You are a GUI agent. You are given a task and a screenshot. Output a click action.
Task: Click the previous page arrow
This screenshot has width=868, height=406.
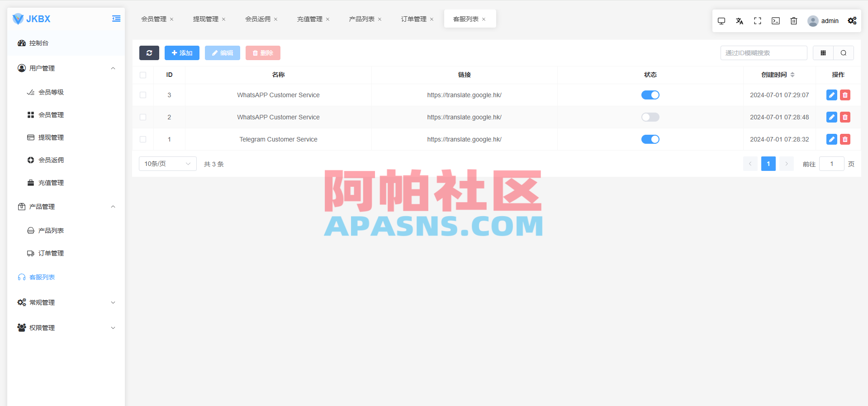tap(750, 164)
